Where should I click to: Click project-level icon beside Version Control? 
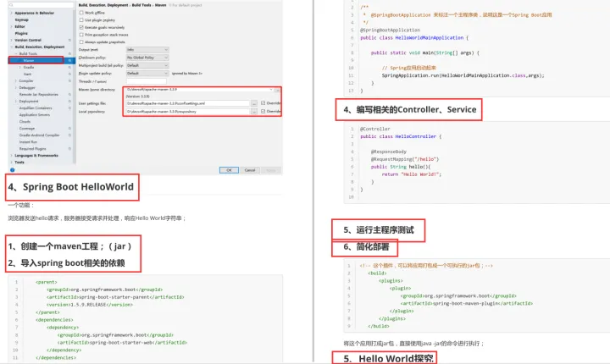click(69, 40)
